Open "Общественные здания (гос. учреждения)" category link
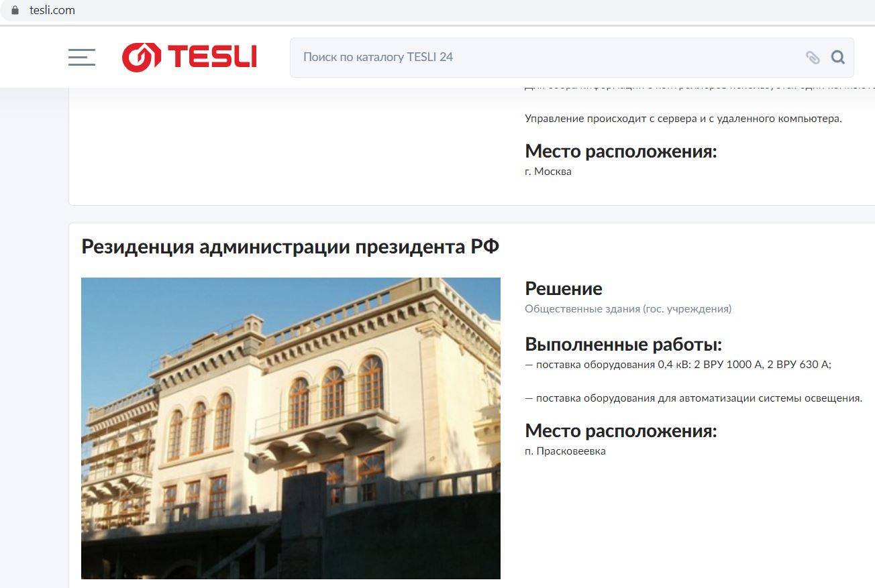 pyautogui.click(x=627, y=309)
